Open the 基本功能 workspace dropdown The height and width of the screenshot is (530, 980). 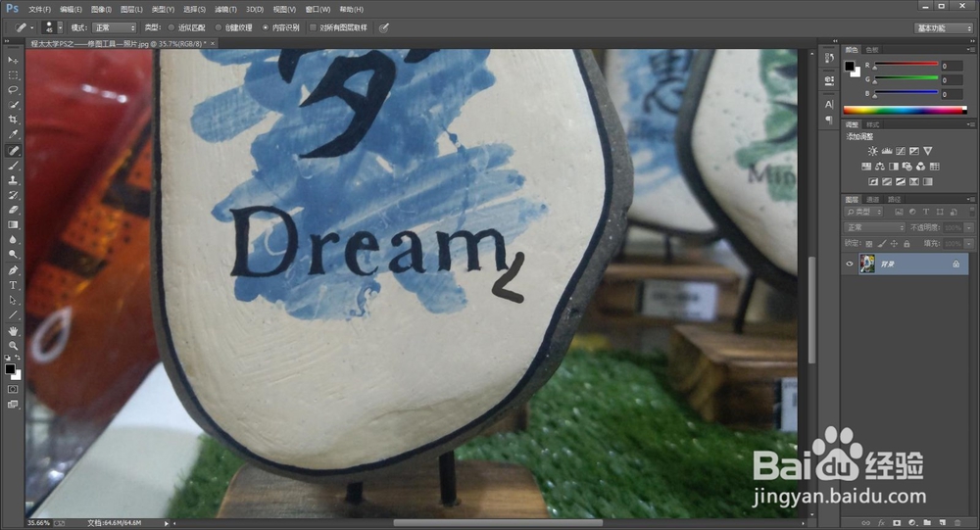944,28
